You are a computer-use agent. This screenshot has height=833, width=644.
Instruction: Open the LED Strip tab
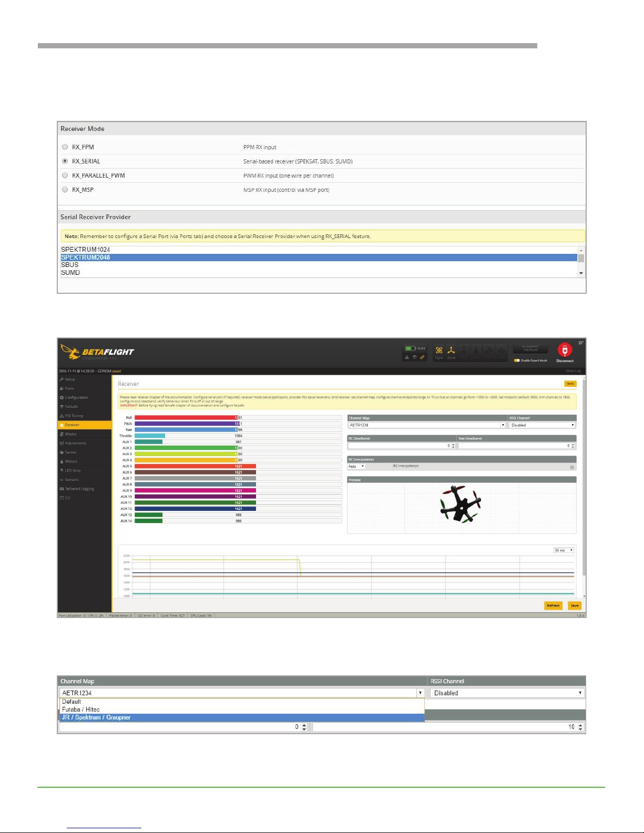click(84, 470)
